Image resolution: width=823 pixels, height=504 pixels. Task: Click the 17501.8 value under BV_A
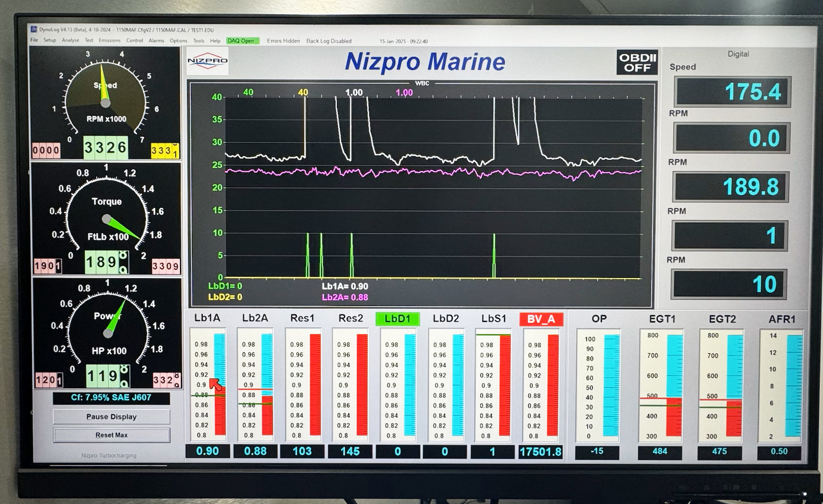(540, 452)
